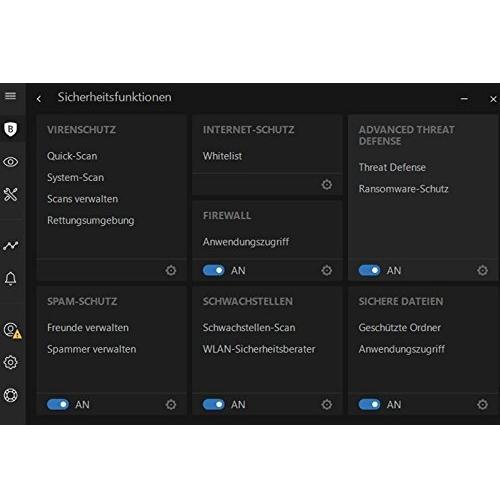Toggle the Schwachstellen switch
The height and width of the screenshot is (500, 500).
214,405
